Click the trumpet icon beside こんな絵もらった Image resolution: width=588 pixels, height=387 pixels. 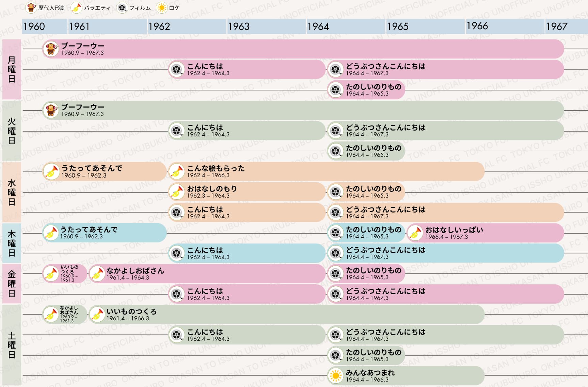(177, 171)
